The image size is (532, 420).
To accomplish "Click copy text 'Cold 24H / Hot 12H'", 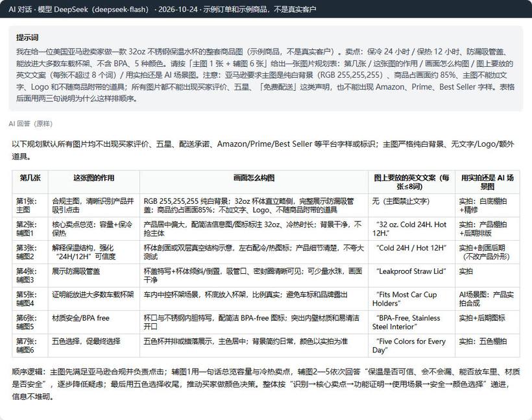I will (x=411, y=248).
